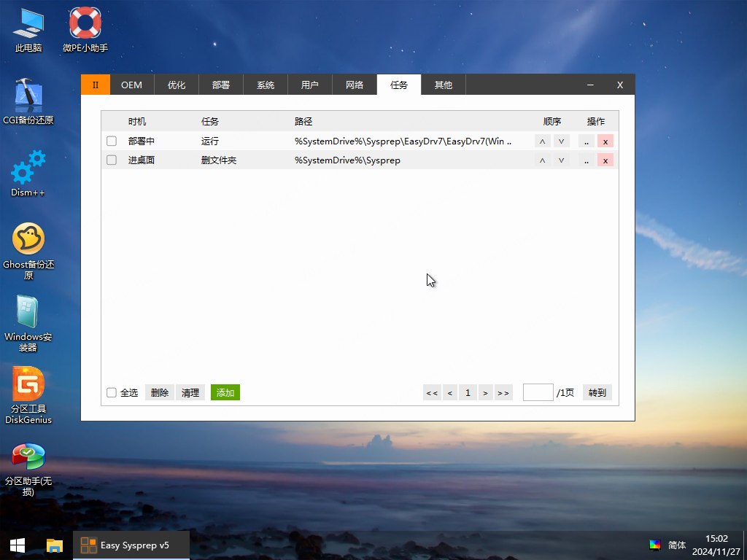The image size is (747, 560).
Task: Minimize the Easy Sysprep window
Action: pos(590,85)
